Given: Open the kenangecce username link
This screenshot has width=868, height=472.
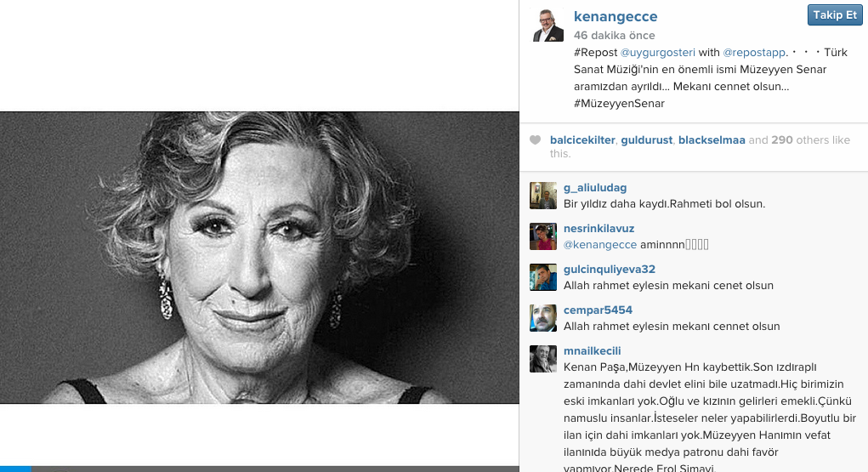Looking at the screenshot, I should [616, 17].
